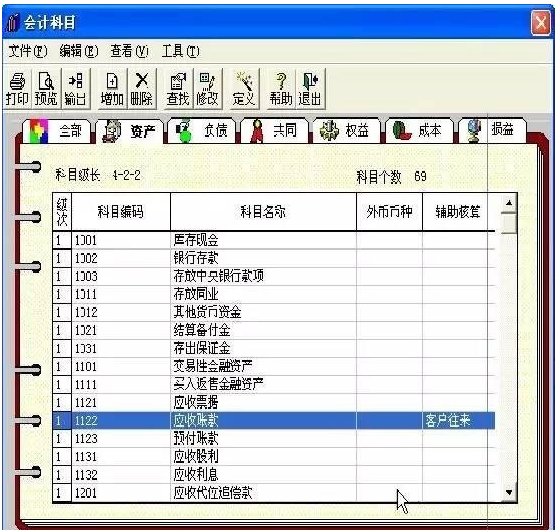Open the 查找 search tool
The height and width of the screenshot is (530, 555).
click(x=178, y=89)
